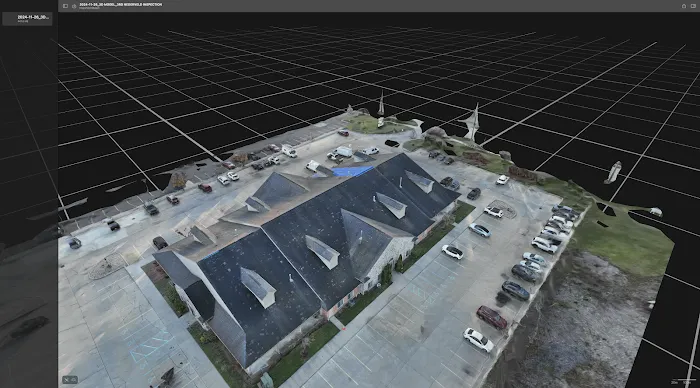Toggle the sidebar panel icon in top bar

point(65,6)
